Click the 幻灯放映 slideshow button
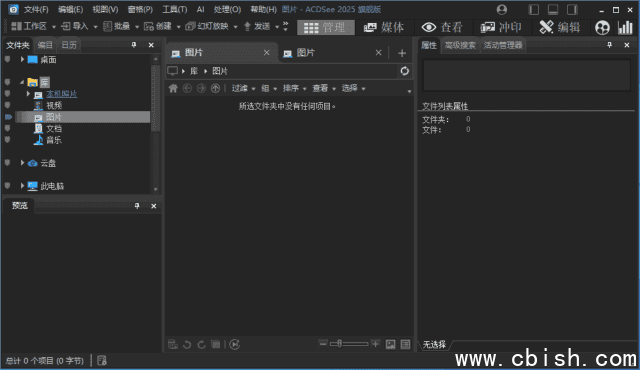This screenshot has width=640, height=370. [x=207, y=27]
